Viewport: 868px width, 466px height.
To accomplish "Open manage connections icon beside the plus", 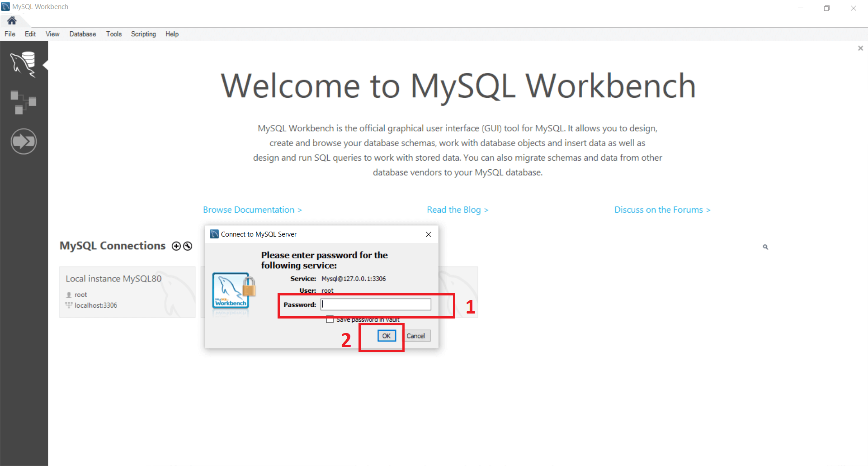I will point(187,246).
